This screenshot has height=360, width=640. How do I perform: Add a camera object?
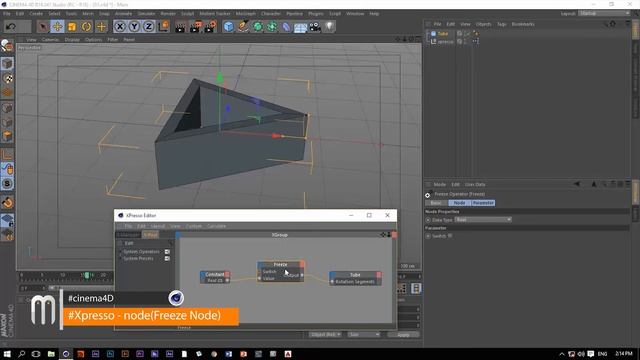315,27
